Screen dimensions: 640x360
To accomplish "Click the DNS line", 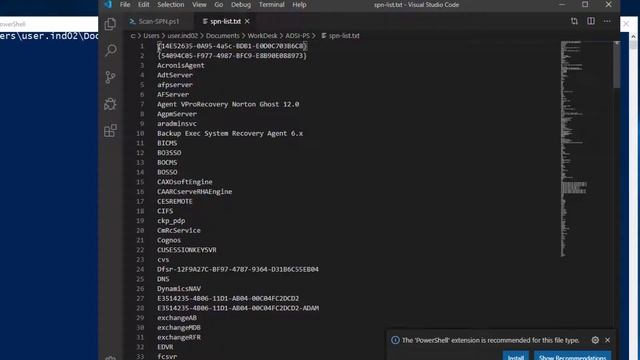I will pyautogui.click(x=163, y=279).
